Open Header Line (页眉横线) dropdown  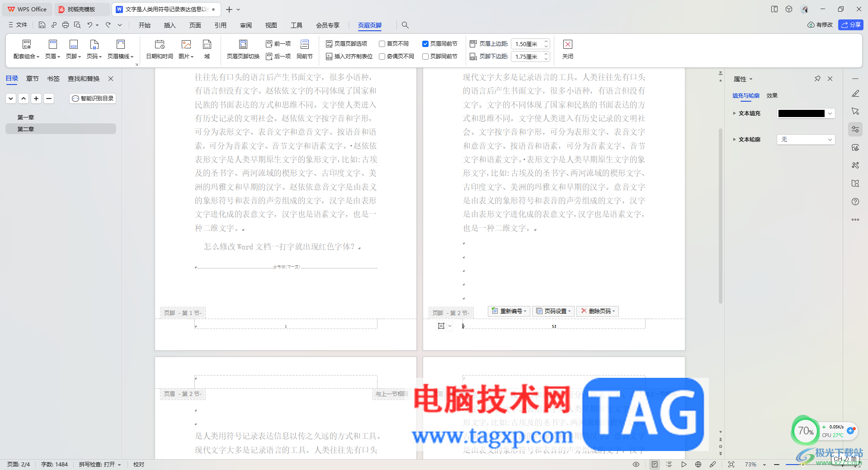click(121, 50)
